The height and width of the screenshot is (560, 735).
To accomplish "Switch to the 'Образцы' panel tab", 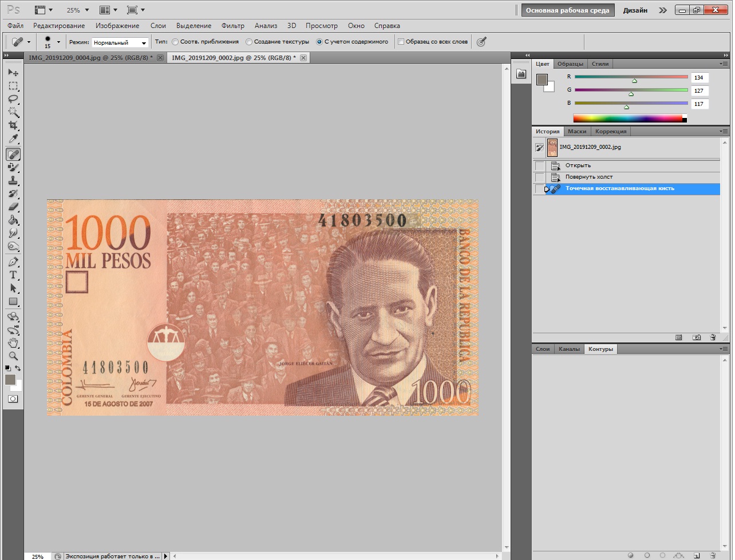I will (x=571, y=64).
